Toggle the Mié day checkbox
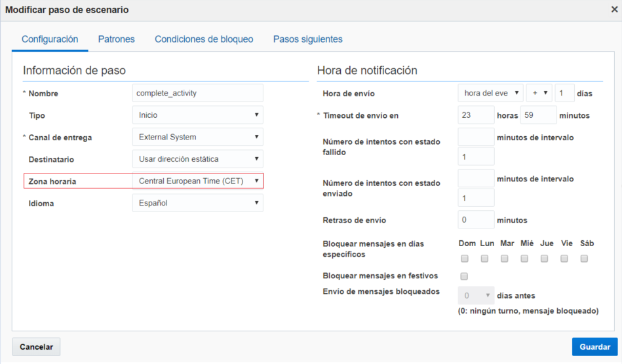622x364 pixels. (x=524, y=259)
